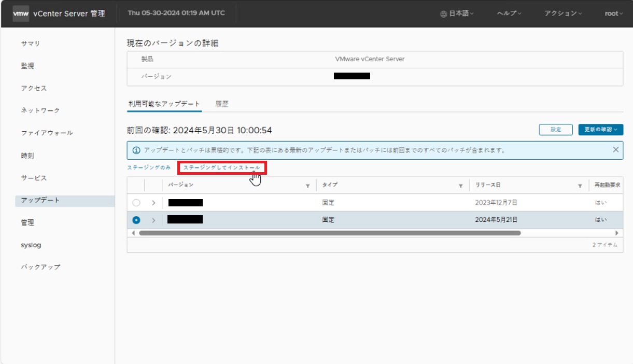
Task: Open the filter icon on タイプ column
Action: point(460,185)
